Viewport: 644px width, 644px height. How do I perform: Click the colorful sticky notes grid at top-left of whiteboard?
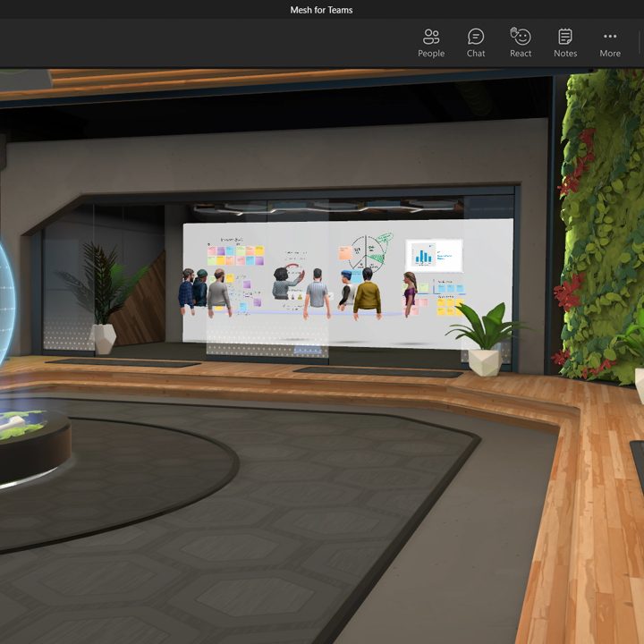click(237, 256)
